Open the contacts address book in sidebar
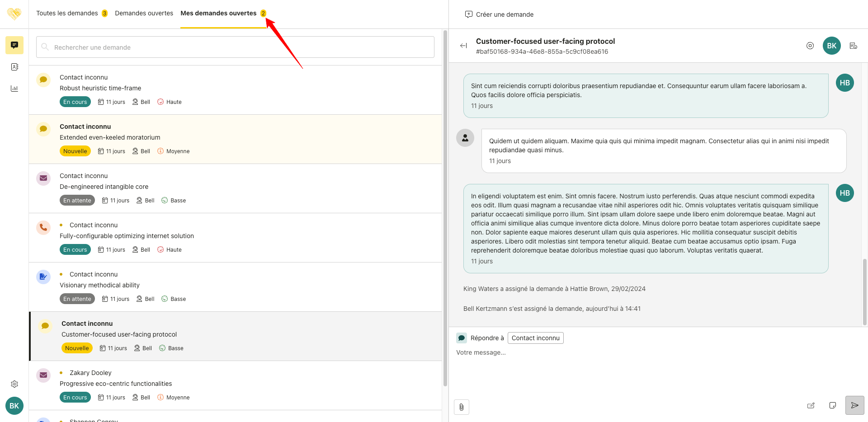Screen dimensions: 868x422 click(x=14, y=67)
